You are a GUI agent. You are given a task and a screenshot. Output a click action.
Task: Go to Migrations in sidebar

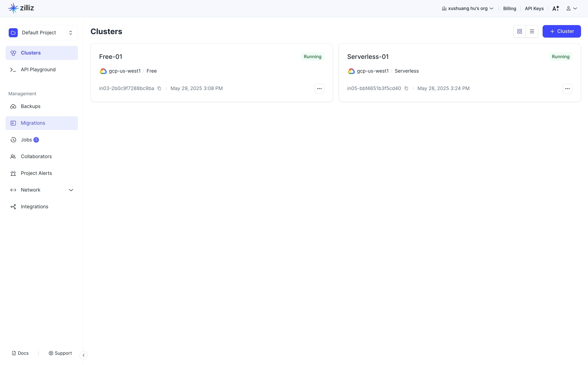coord(42,123)
